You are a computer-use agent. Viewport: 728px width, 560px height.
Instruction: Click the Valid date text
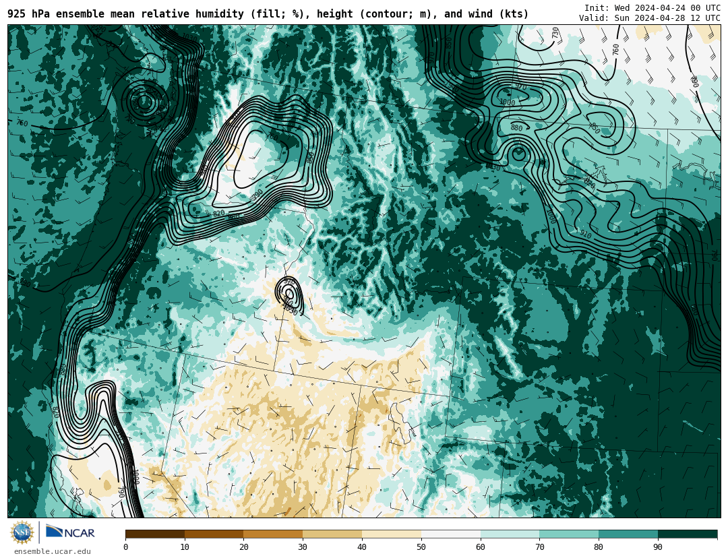click(x=650, y=18)
